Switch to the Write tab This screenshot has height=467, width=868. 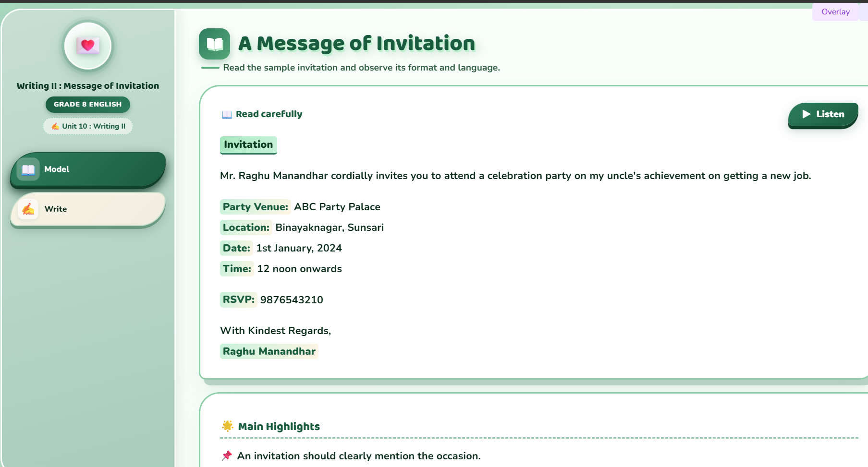click(x=88, y=209)
